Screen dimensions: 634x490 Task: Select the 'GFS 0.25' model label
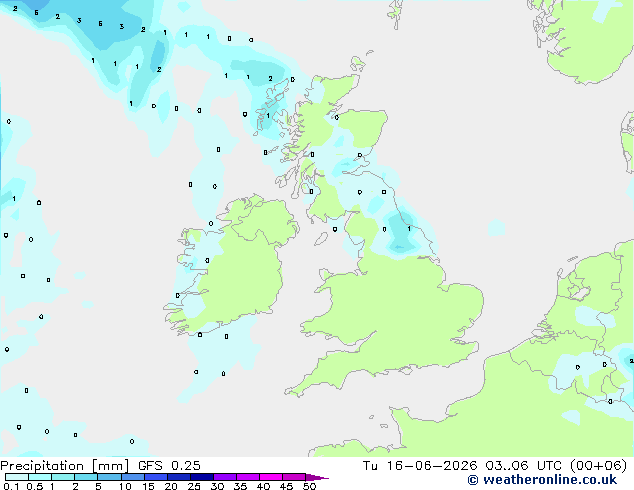(169, 466)
